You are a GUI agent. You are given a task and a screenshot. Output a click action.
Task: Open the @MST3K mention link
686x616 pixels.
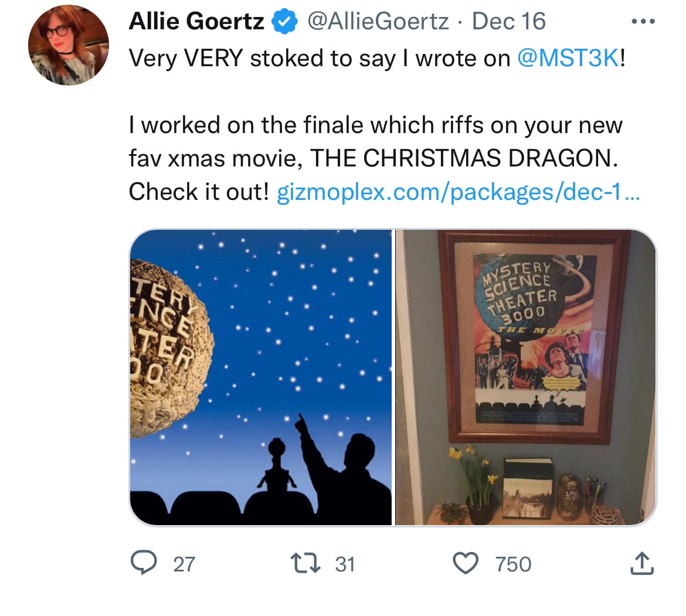[568, 57]
